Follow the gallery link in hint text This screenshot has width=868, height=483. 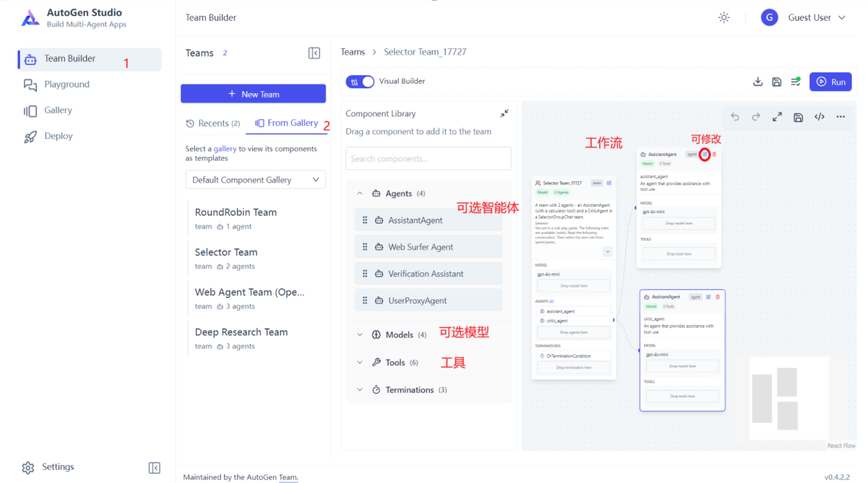225,149
